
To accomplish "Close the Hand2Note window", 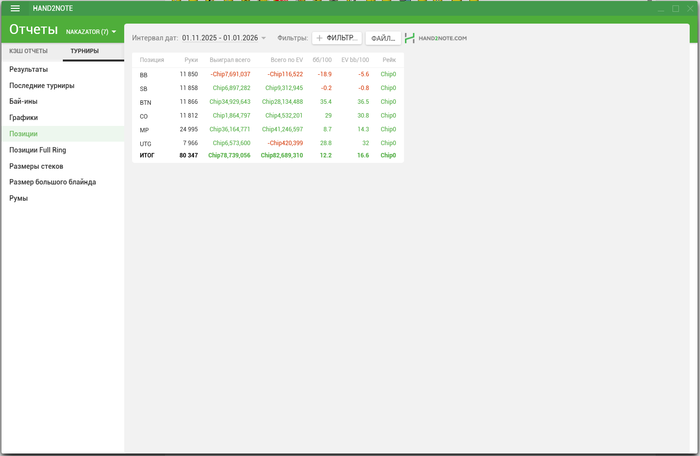I will point(690,8).
